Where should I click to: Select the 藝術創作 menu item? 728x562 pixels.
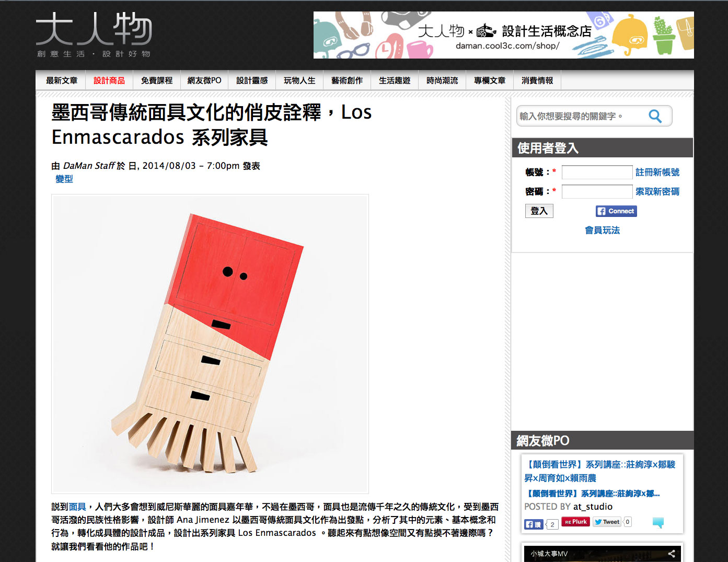point(347,81)
